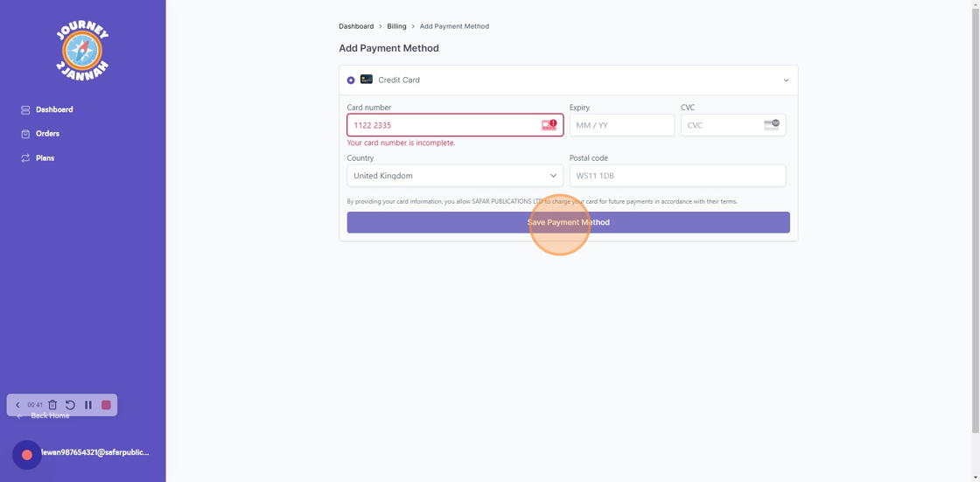This screenshot has height=482, width=980.
Task: Click the Journey2Jannah compass logo
Action: (x=82, y=52)
